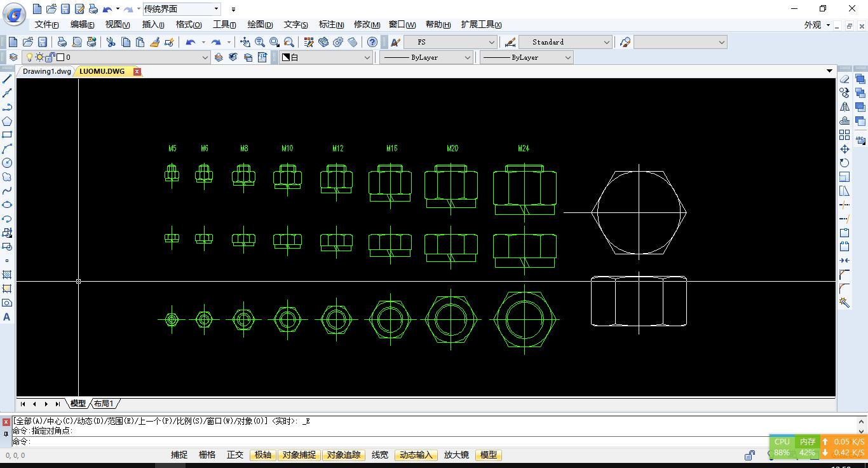Click the Erase tool in modify toolbar
Screen dimensions: 868x468
(844, 79)
